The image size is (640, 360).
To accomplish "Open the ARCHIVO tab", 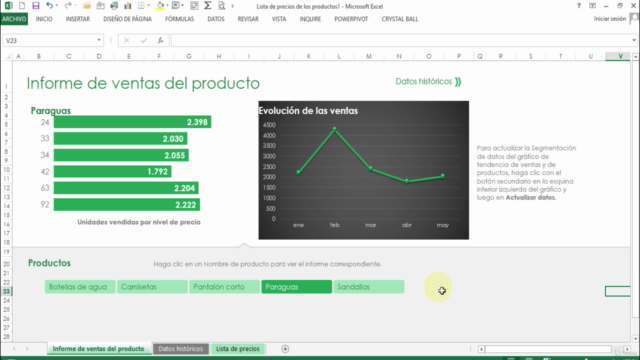I will 14,19.
